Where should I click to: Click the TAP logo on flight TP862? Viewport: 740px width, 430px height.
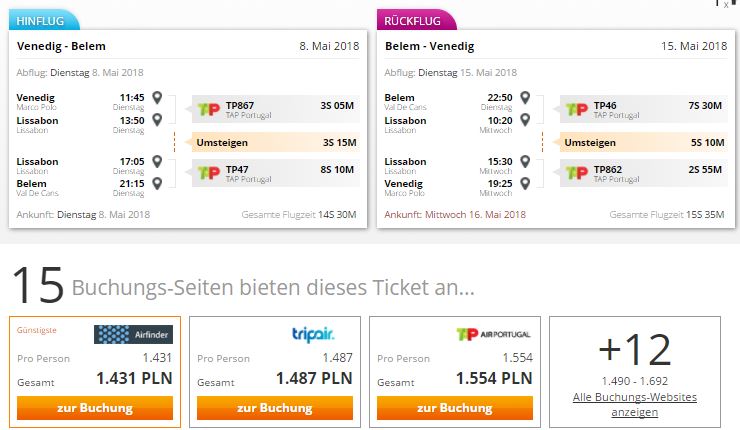pos(577,173)
